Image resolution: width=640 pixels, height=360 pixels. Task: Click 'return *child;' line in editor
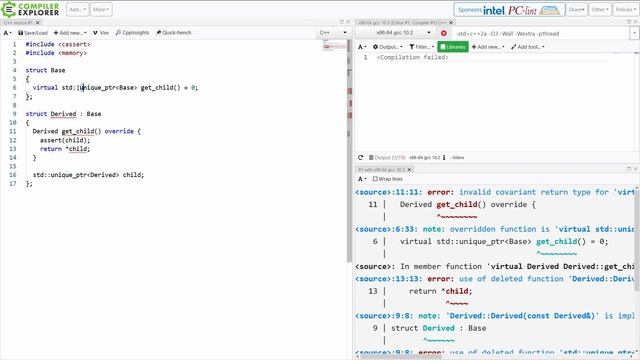[64, 149]
